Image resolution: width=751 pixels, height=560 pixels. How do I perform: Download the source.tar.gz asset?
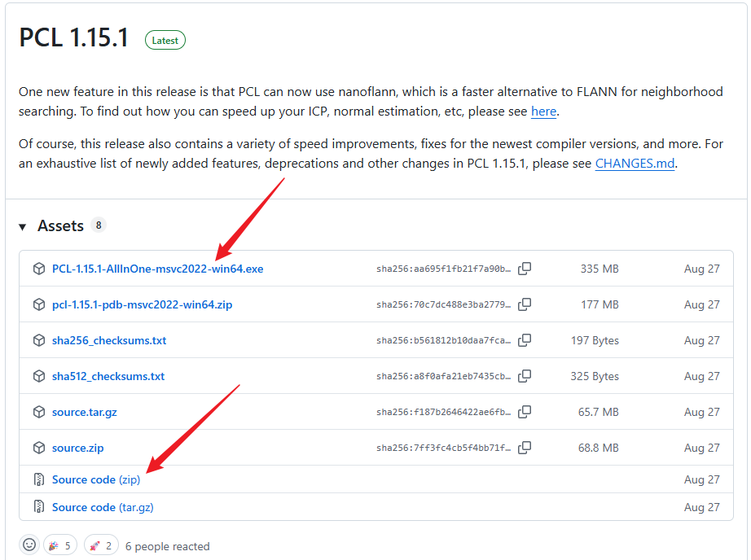pos(84,412)
